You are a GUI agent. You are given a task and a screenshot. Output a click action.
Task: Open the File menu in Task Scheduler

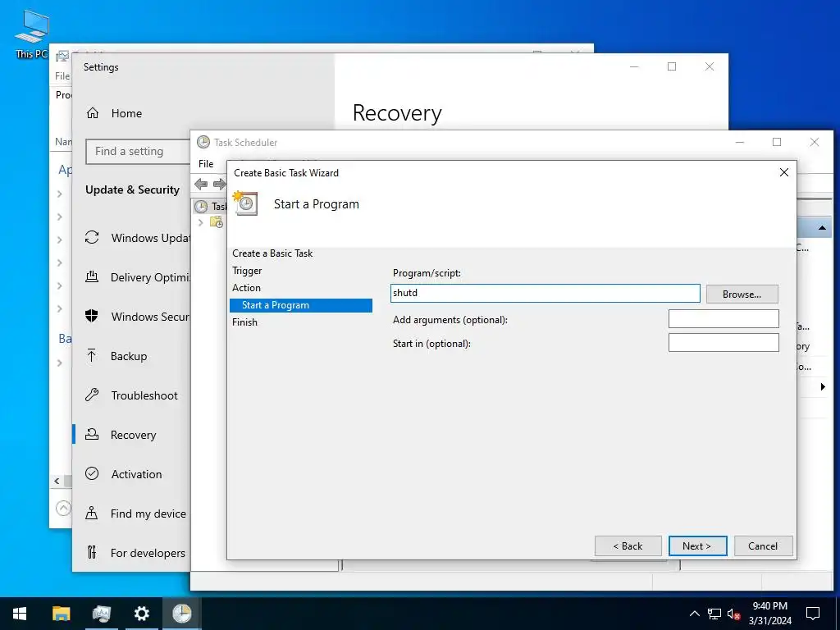(206, 164)
